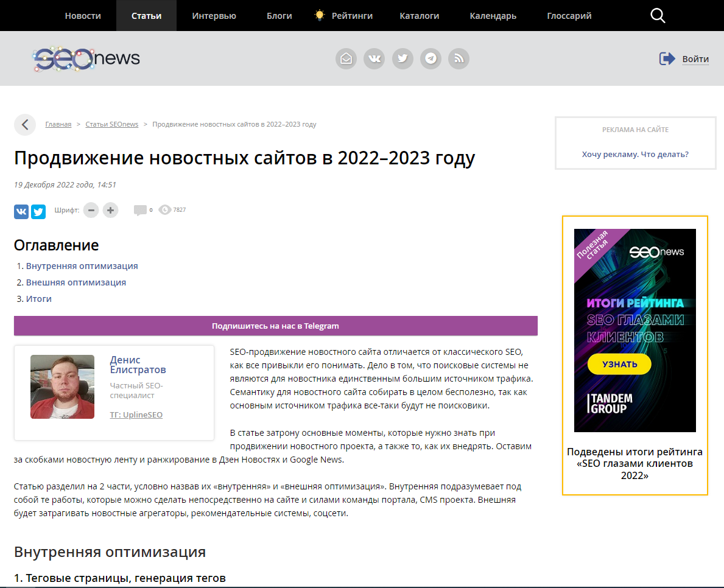Share article via blue VK button
The width and height of the screenshot is (724, 588).
[21, 211]
